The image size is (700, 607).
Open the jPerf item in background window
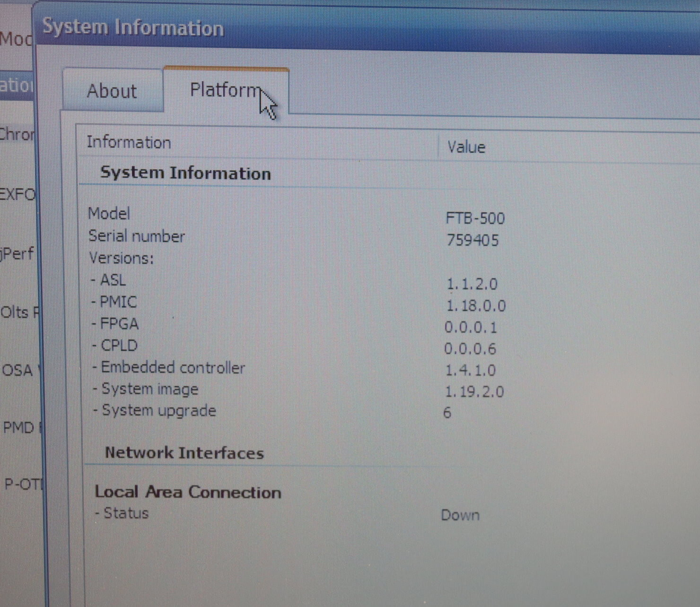[17, 254]
